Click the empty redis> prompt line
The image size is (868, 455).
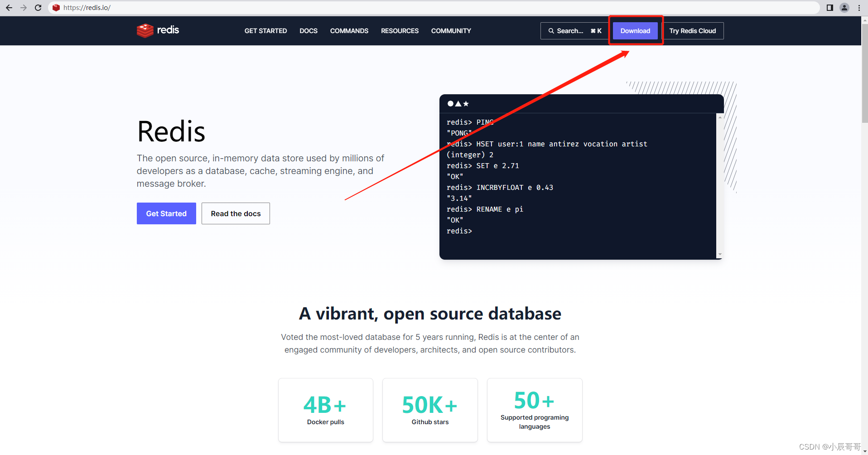click(459, 231)
